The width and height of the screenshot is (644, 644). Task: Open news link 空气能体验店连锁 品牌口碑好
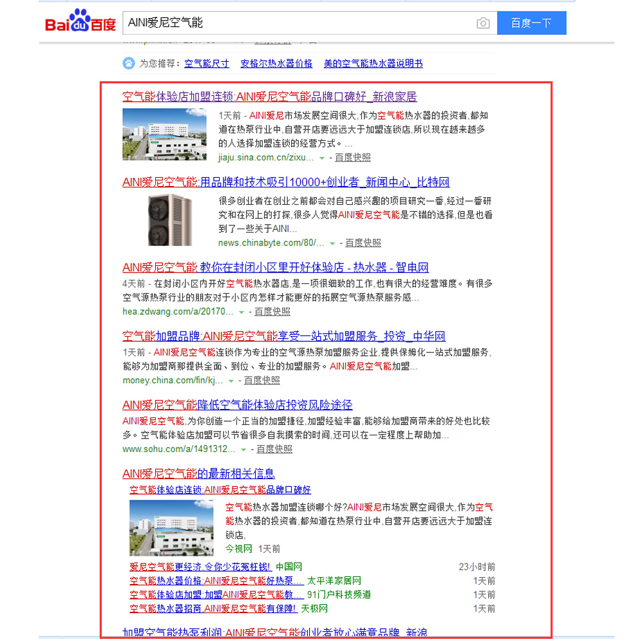pos(220,490)
